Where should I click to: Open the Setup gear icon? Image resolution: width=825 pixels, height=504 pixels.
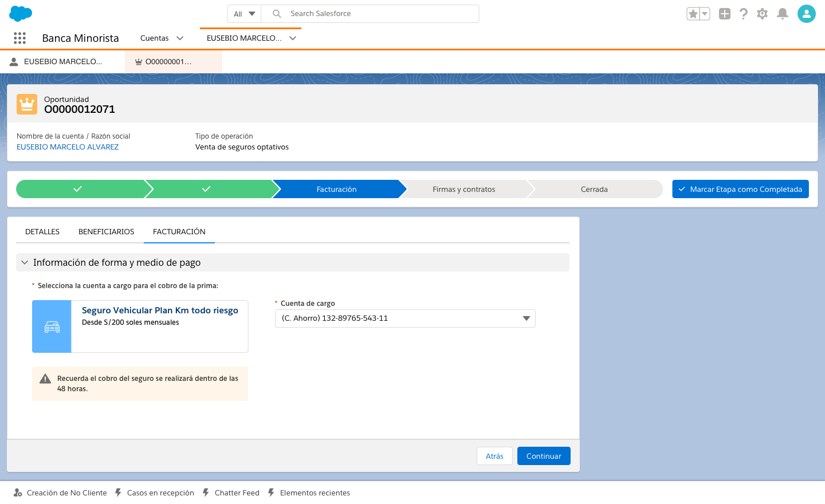763,14
